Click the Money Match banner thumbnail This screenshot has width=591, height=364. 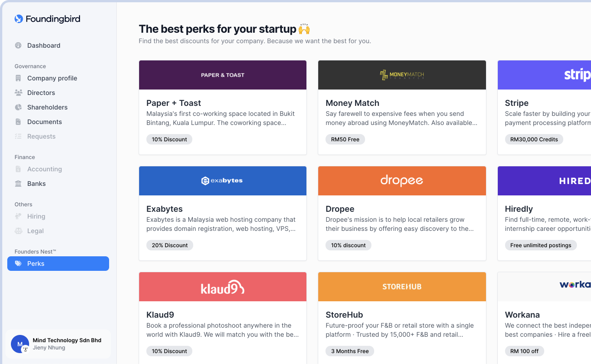coord(402,75)
